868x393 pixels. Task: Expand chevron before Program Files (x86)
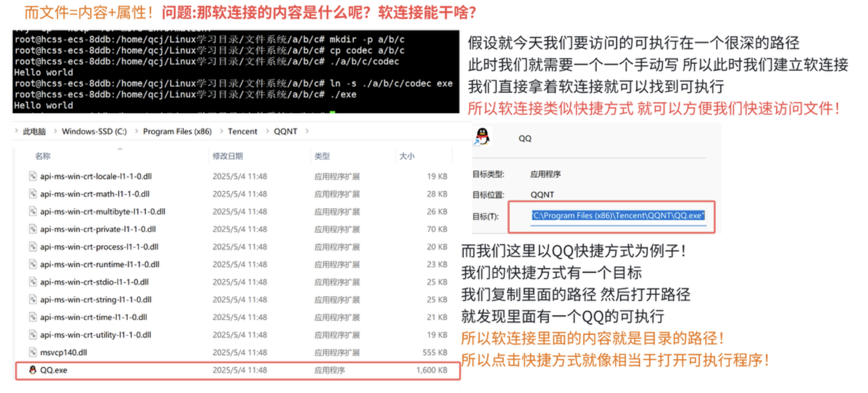pos(136,131)
